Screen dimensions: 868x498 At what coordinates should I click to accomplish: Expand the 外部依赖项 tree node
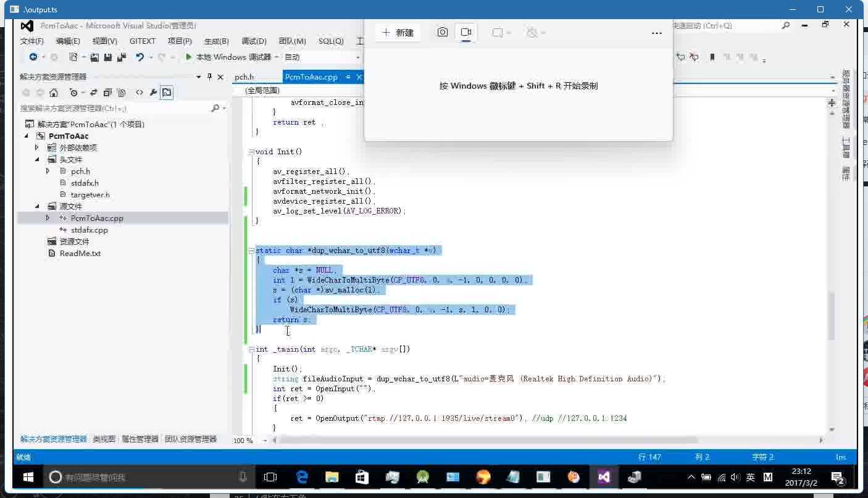pos(37,148)
